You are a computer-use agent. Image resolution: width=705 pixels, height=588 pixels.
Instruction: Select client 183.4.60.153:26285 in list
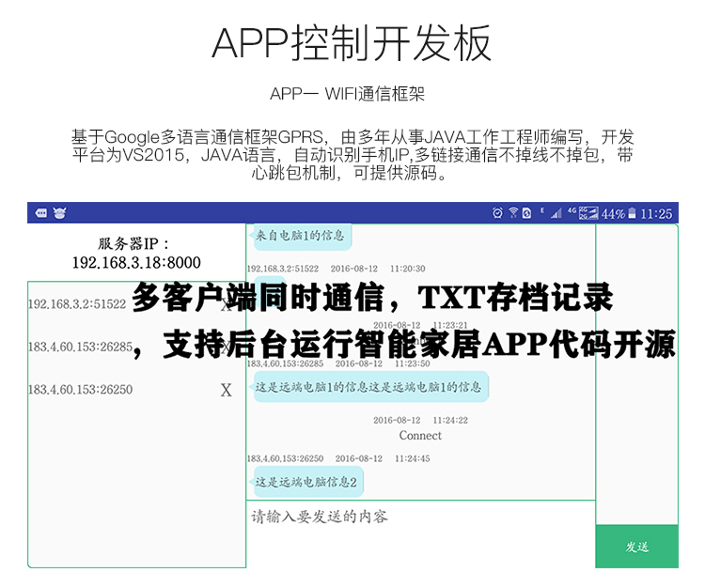click(81, 347)
